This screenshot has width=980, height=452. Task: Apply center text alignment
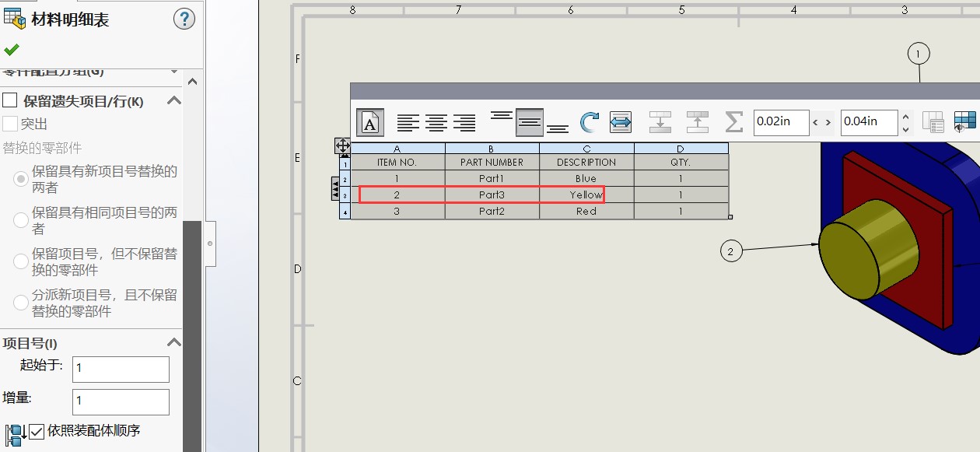coord(436,122)
